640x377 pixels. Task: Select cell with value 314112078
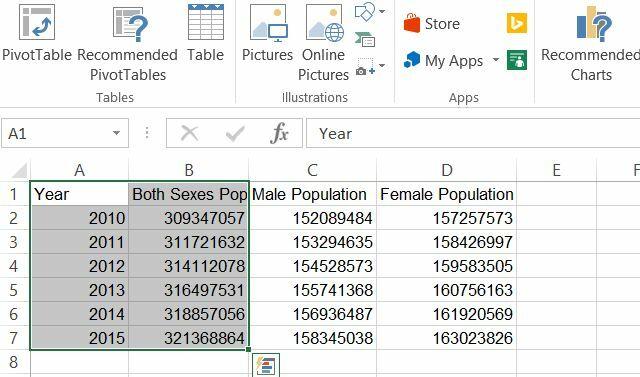coord(189,266)
